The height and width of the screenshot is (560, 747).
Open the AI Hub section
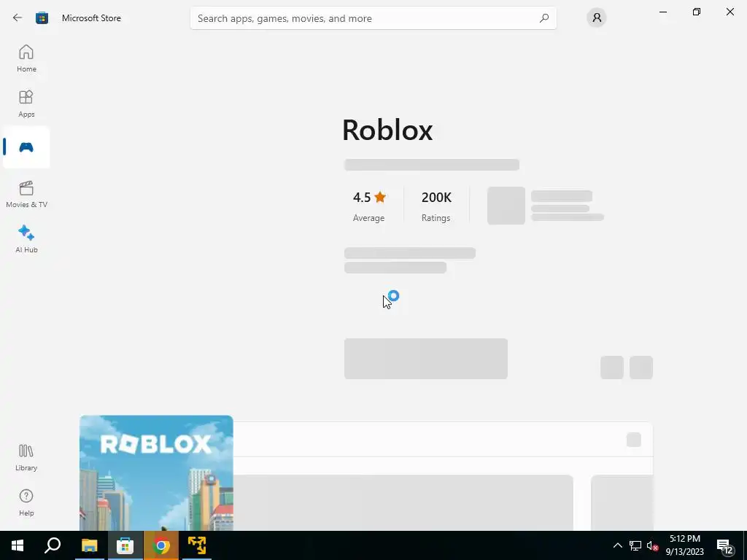pyautogui.click(x=26, y=239)
